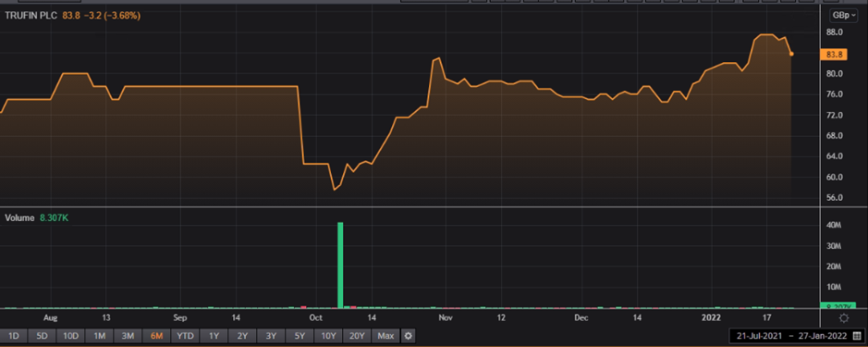Screen dimensions: 868x347
Task: Click the 10M volume axis label
Action: 834,287
